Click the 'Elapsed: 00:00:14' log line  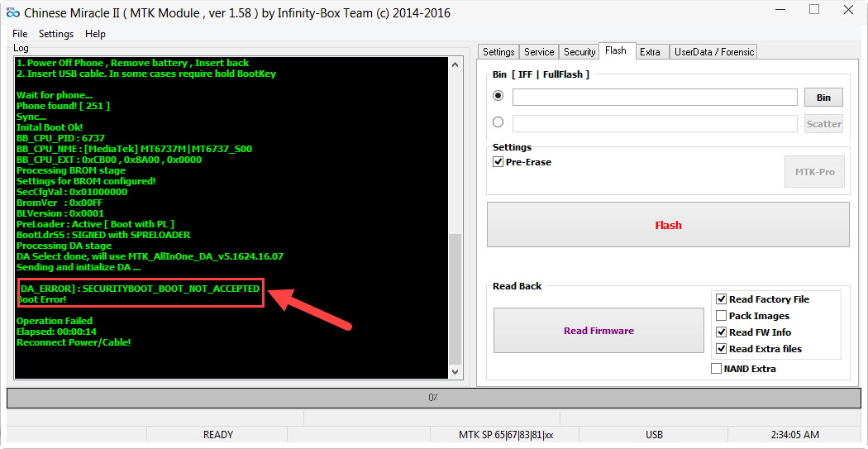tap(57, 332)
